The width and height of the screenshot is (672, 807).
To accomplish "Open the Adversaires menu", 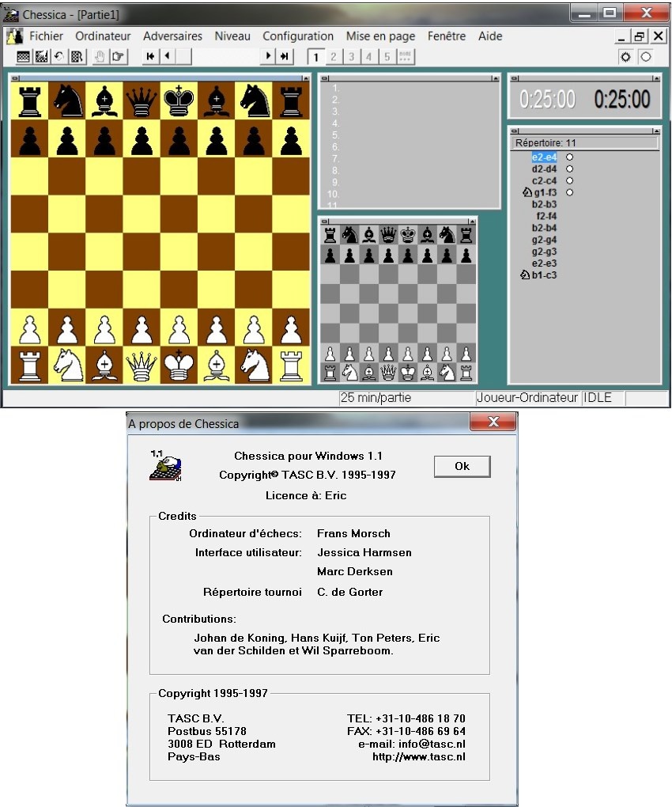I will pyautogui.click(x=172, y=36).
